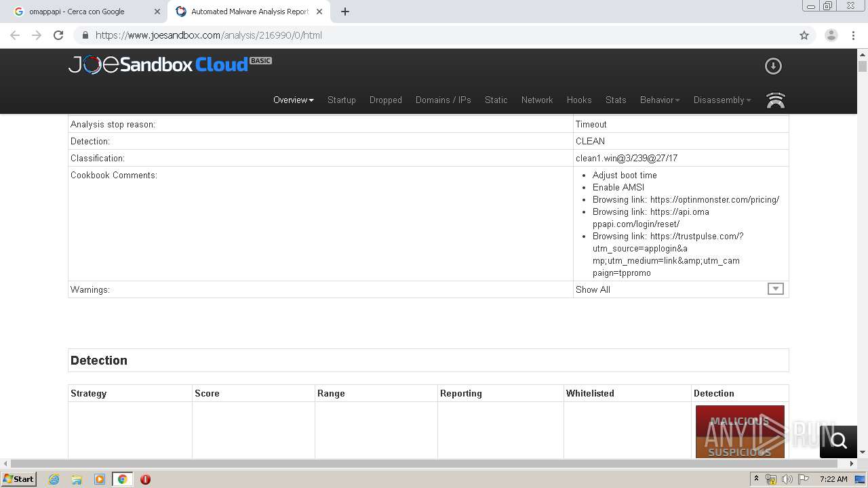This screenshot has width=868, height=488.
Task: Click the Windows Start button
Action: pyautogui.click(x=19, y=479)
